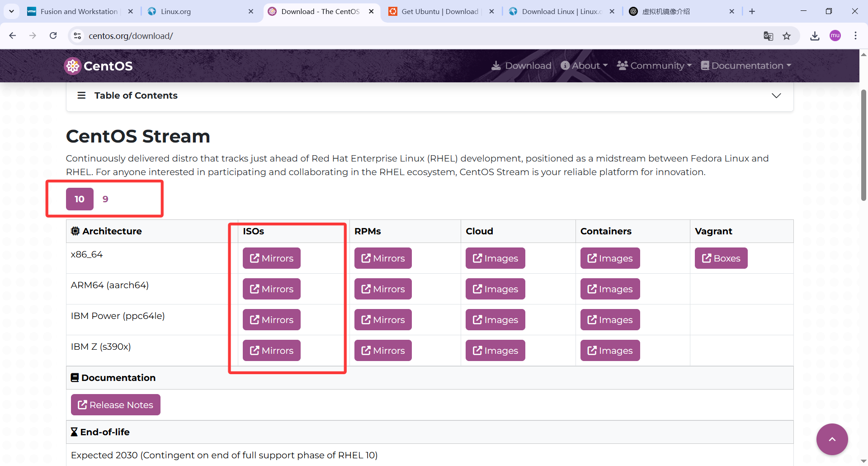Screen dimensions: 868x466
Task: Bookmark this page with star icon
Action: [x=787, y=36]
